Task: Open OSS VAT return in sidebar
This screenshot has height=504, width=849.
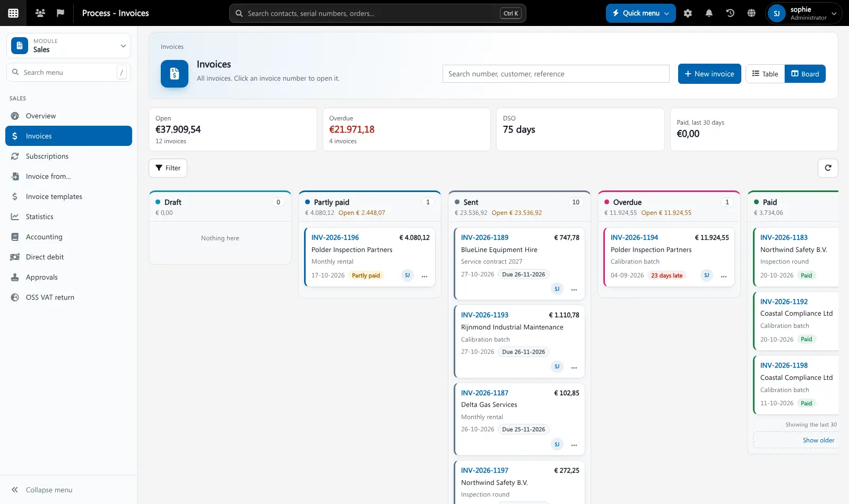Action: 68,298
